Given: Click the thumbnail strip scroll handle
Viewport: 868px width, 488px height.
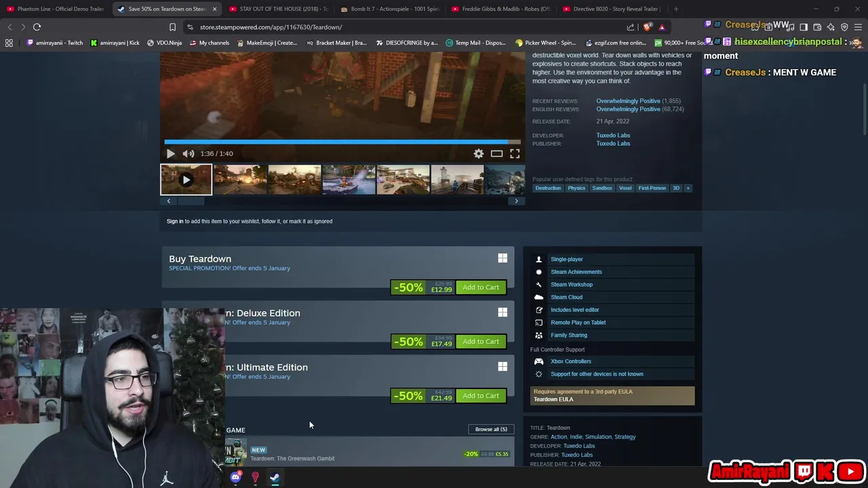Looking at the screenshot, I should pos(191,201).
